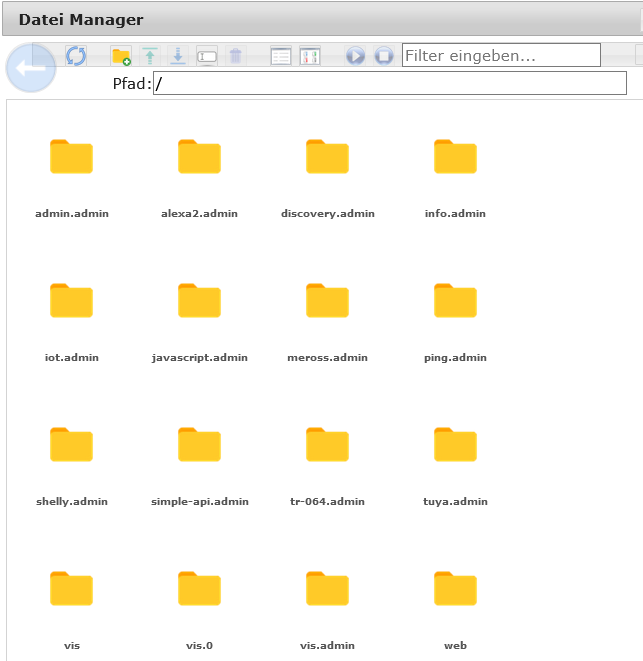Switch to tile view
Viewport: 643px width, 661px height.
pos(310,56)
